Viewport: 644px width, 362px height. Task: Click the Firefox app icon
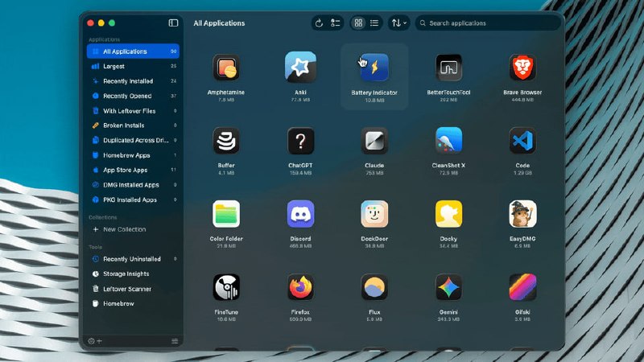[300, 287]
